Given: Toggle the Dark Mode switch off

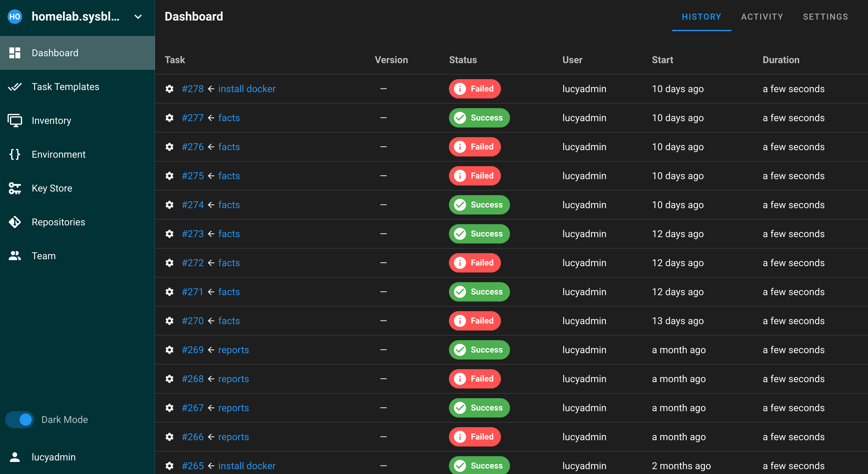Looking at the screenshot, I should 20,420.
